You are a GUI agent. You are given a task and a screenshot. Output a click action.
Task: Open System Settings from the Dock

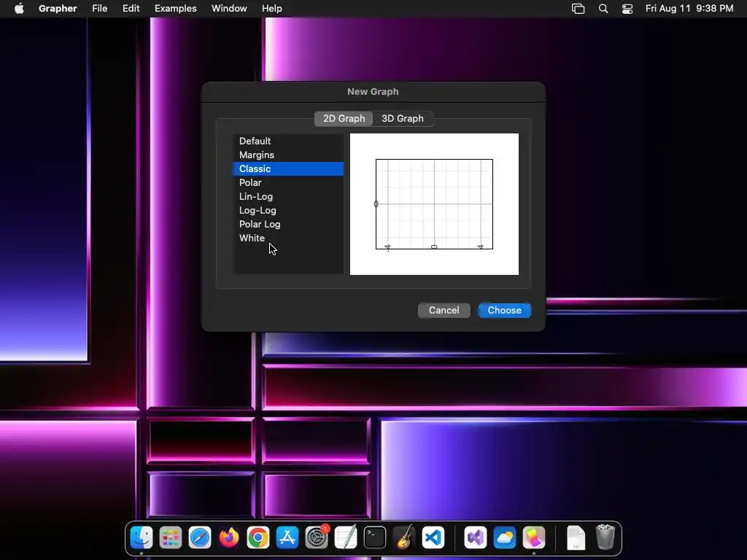click(317, 537)
